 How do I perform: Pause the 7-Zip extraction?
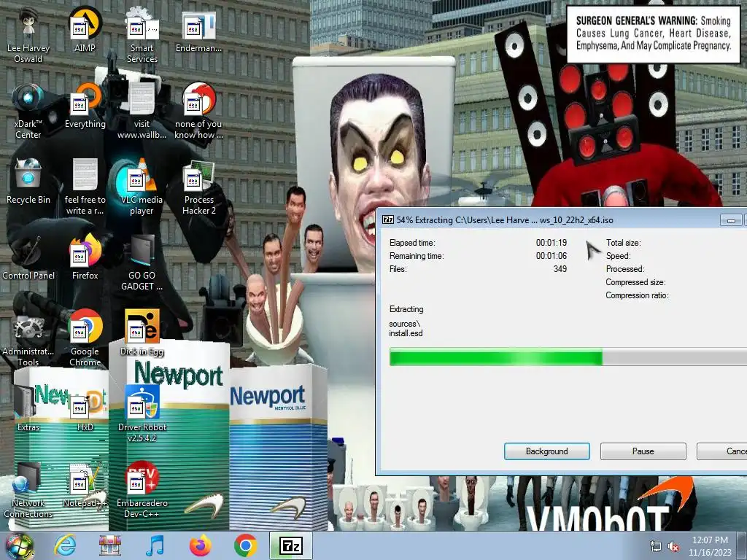pyautogui.click(x=643, y=451)
